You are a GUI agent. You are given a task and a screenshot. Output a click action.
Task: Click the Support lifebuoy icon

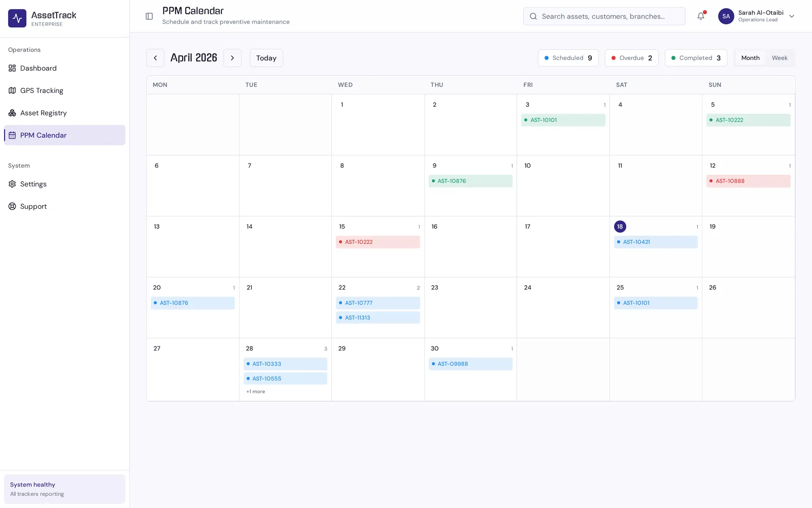[12, 206]
